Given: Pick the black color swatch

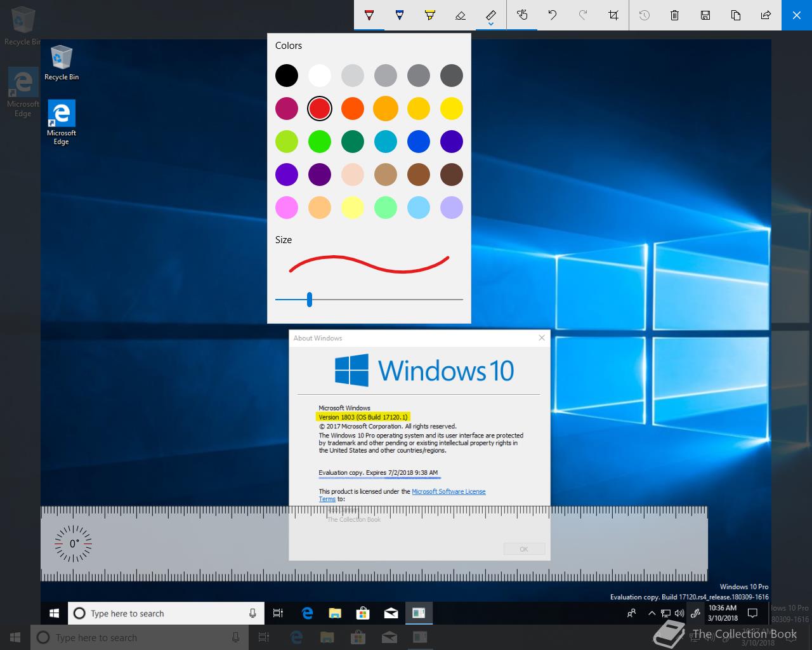Looking at the screenshot, I should click(287, 76).
